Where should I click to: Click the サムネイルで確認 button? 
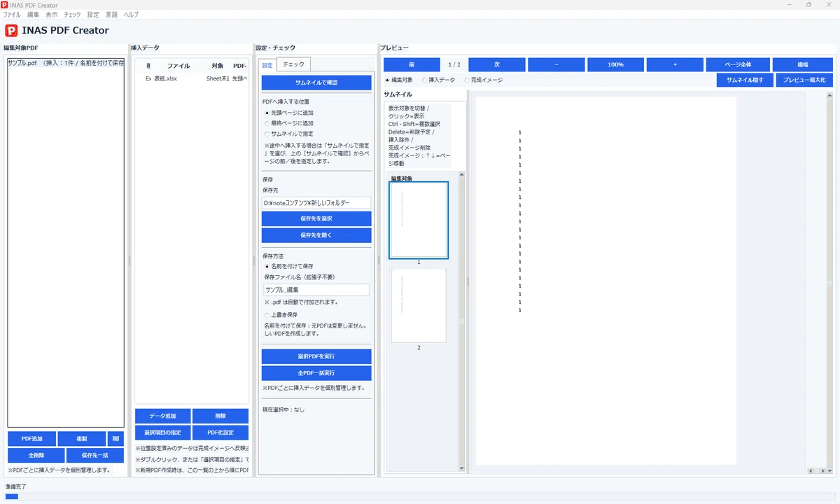click(316, 83)
